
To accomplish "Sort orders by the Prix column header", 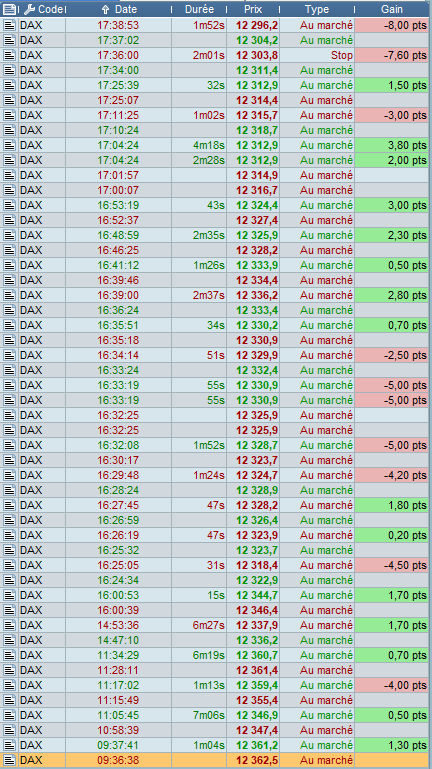I will 253,9.
